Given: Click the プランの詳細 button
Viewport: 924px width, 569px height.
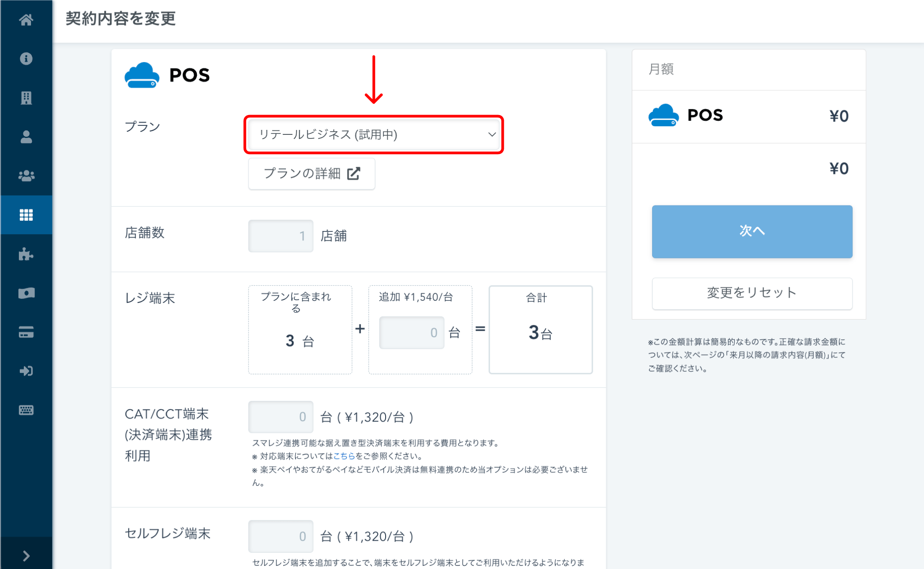Looking at the screenshot, I should [311, 173].
